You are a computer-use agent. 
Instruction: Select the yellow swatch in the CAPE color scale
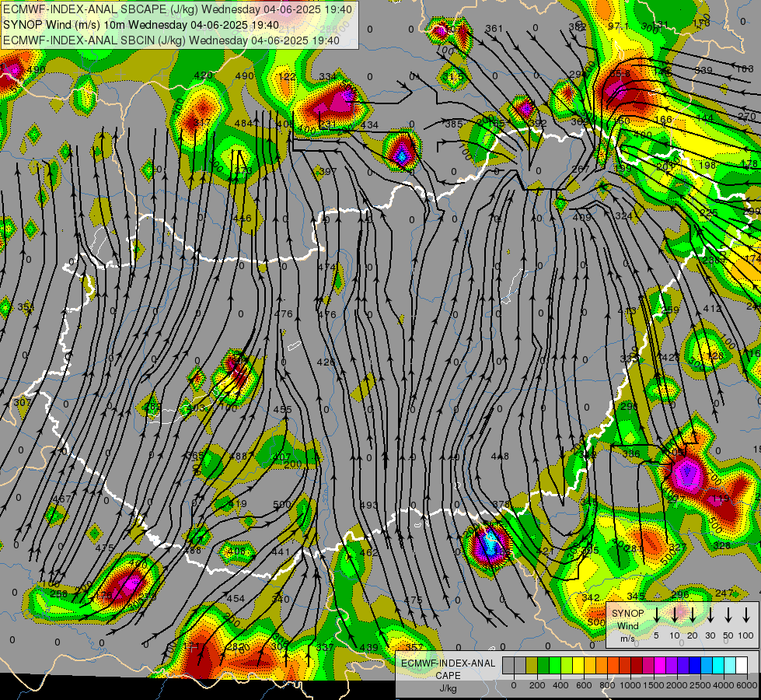coord(578,666)
